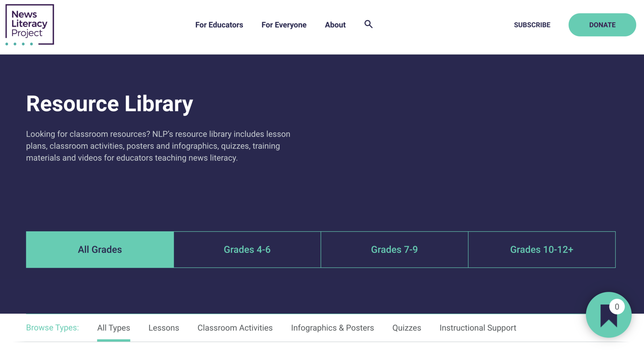Open saved resources bookmark icon
This screenshot has height=356, width=644.
[x=608, y=315]
